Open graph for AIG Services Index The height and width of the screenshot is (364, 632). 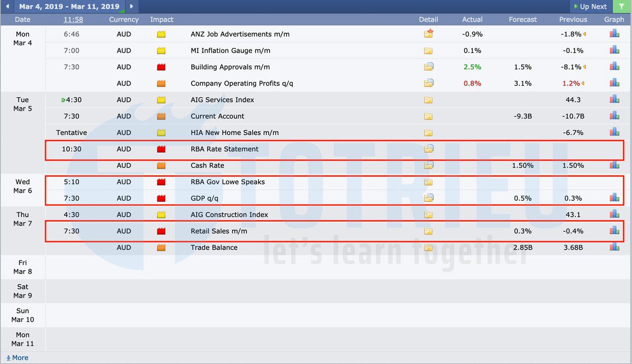(x=614, y=100)
